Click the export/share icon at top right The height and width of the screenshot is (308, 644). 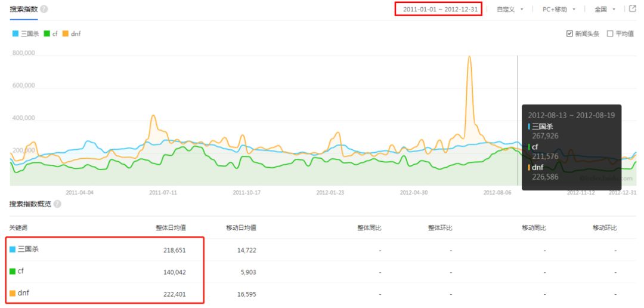(x=633, y=8)
